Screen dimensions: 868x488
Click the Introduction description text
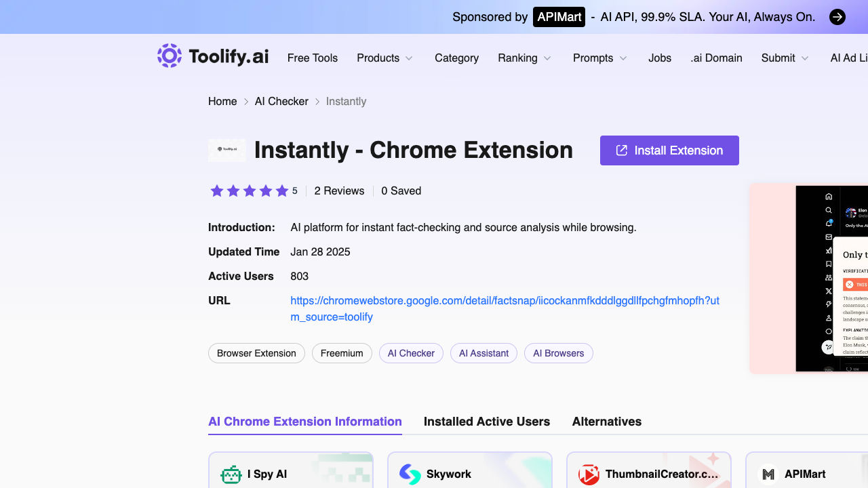pos(463,228)
